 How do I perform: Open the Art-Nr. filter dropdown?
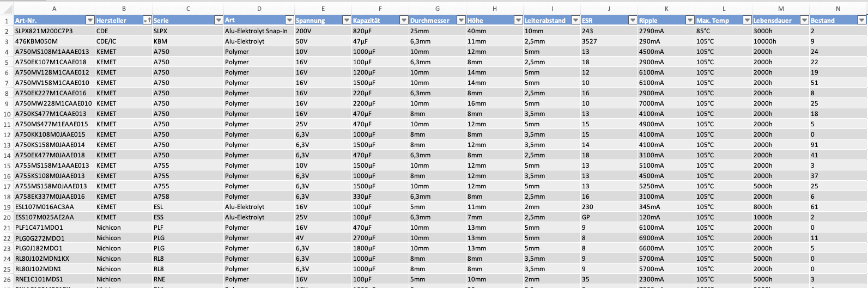click(x=90, y=20)
